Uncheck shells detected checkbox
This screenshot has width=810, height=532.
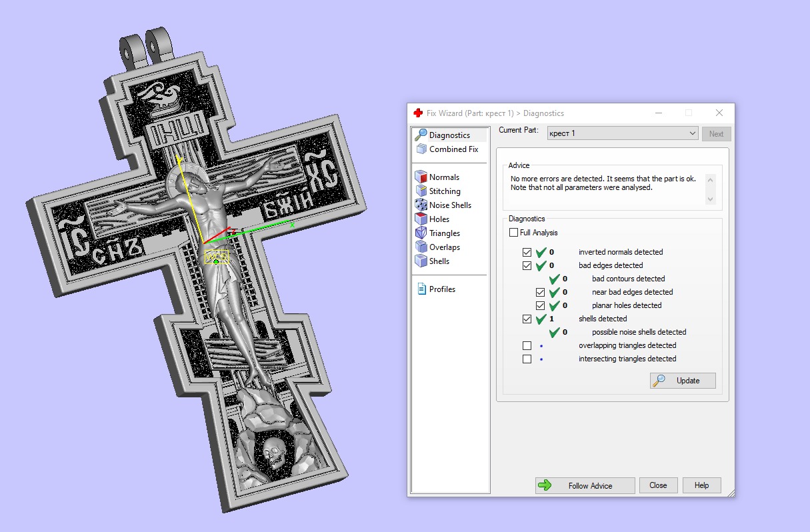527,319
